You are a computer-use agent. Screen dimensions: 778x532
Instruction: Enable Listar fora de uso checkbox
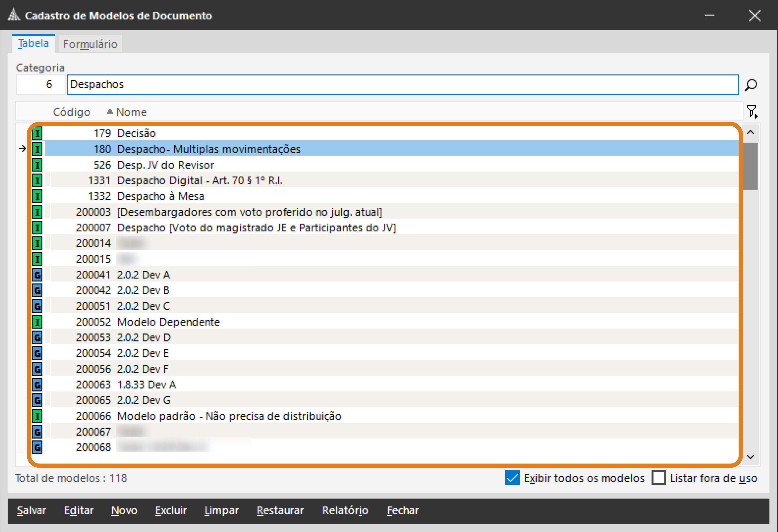point(659,478)
